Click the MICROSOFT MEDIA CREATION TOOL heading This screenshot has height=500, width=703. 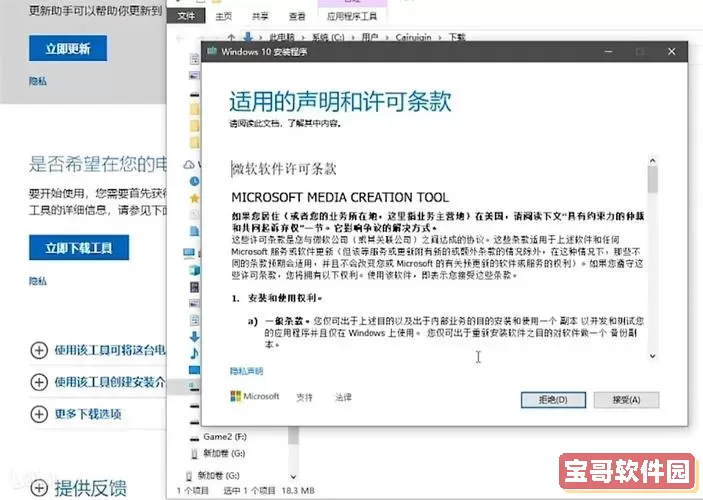click(340, 197)
